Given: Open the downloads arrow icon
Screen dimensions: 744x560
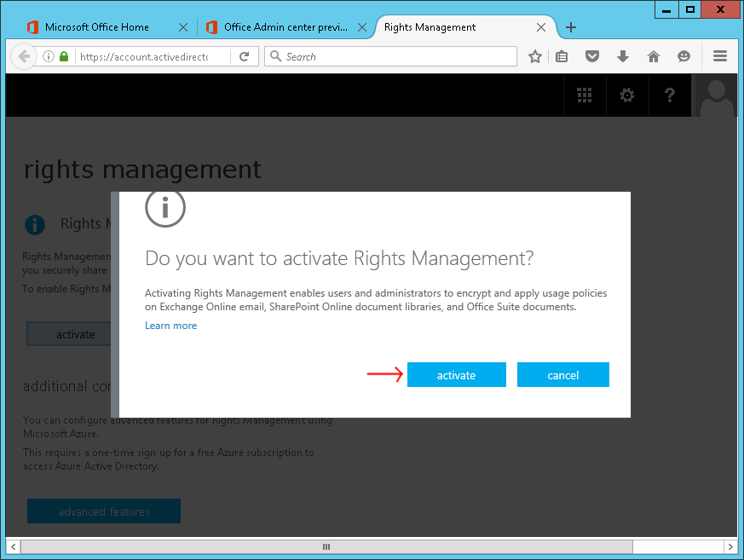Looking at the screenshot, I should point(622,56).
